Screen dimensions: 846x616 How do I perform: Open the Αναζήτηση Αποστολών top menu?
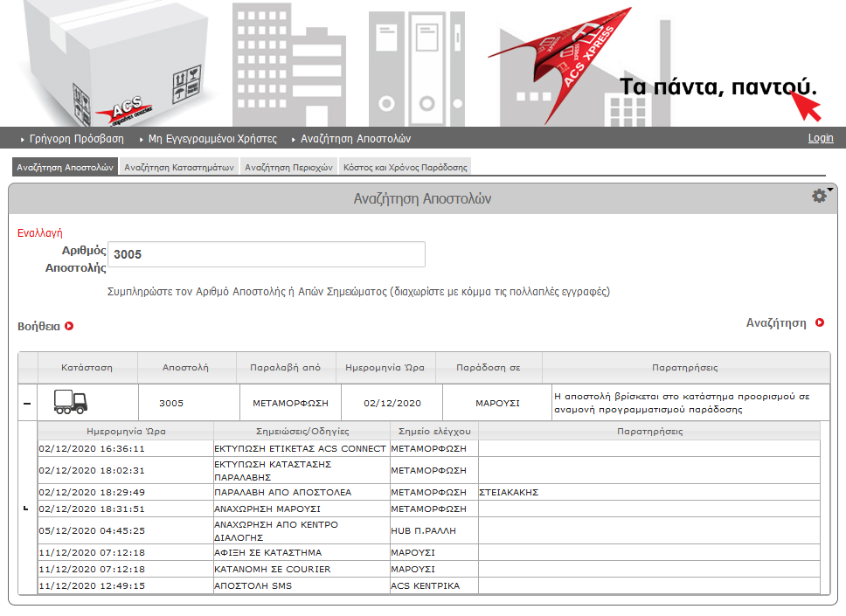pos(355,139)
